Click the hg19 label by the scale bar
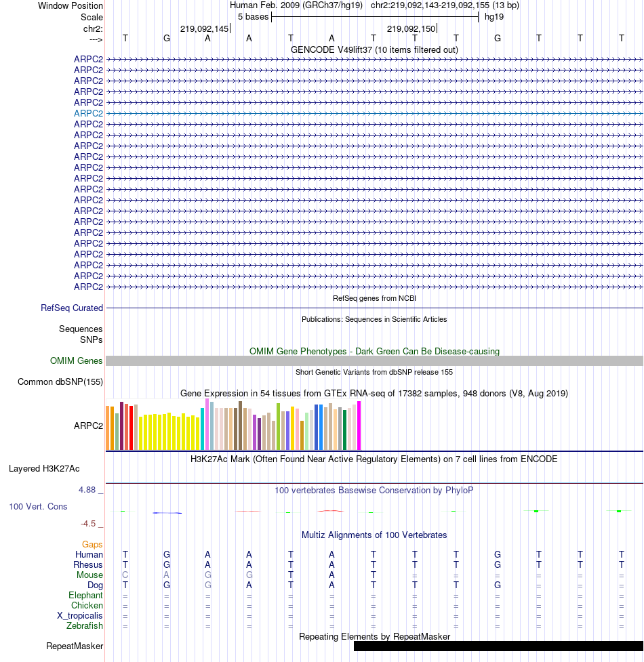 click(x=494, y=17)
